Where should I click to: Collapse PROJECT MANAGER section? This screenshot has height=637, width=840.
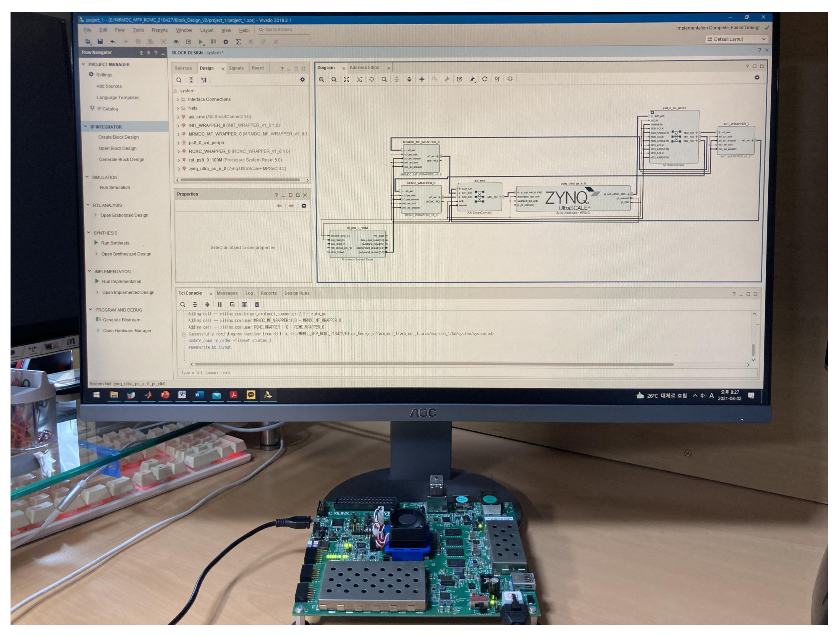tap(83, 65)
